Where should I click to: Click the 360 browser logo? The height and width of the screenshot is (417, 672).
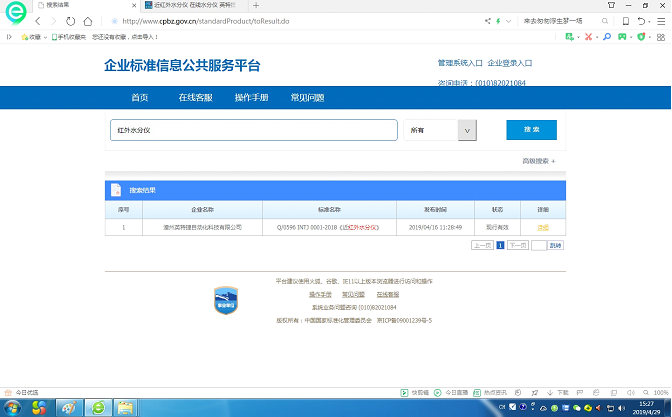pos(14,18)
